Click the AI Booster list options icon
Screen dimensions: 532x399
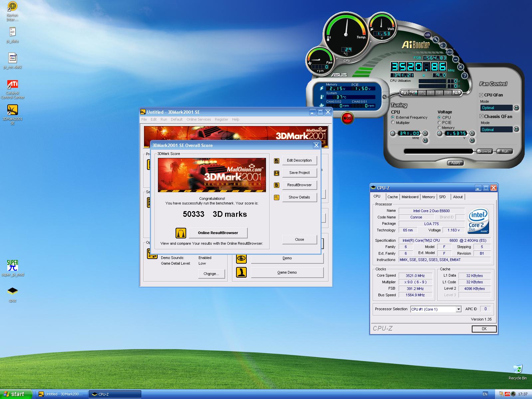point(443,45)
